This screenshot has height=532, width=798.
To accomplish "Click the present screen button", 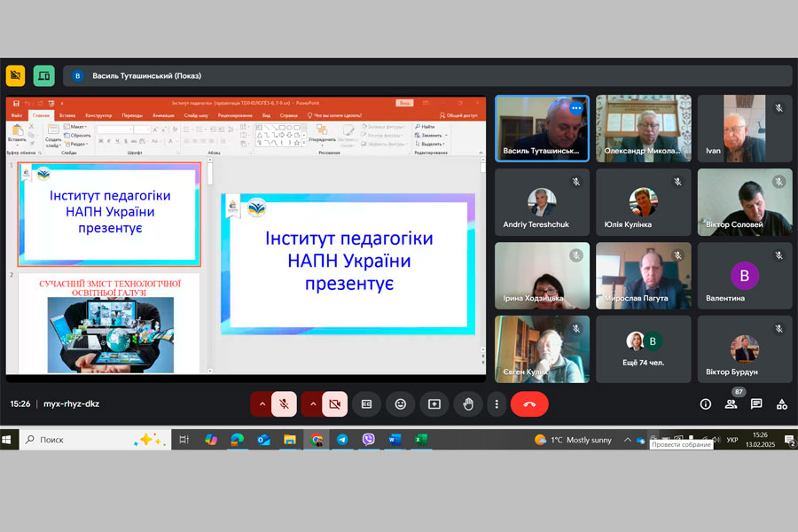I will pos(434,404).
